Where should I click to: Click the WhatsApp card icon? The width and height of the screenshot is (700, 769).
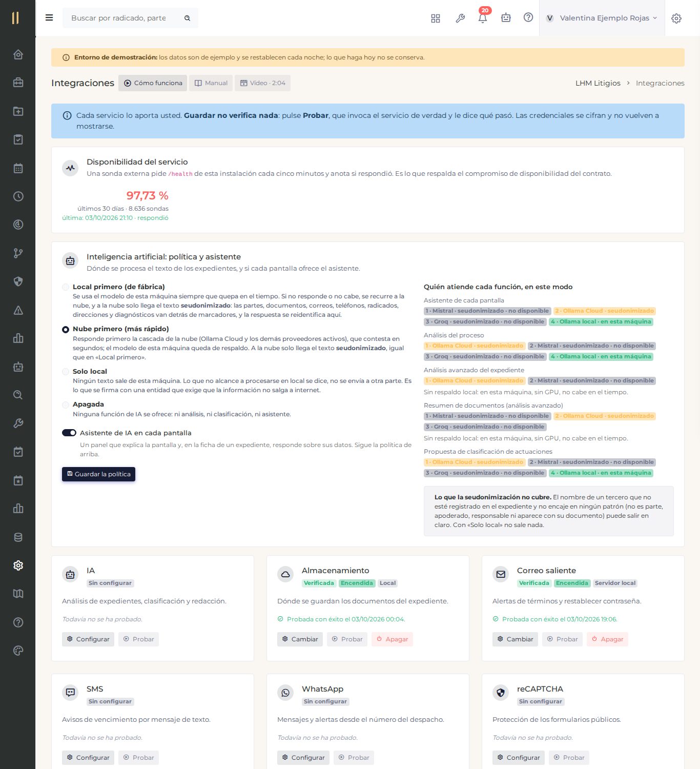click(x=285, y=693)
